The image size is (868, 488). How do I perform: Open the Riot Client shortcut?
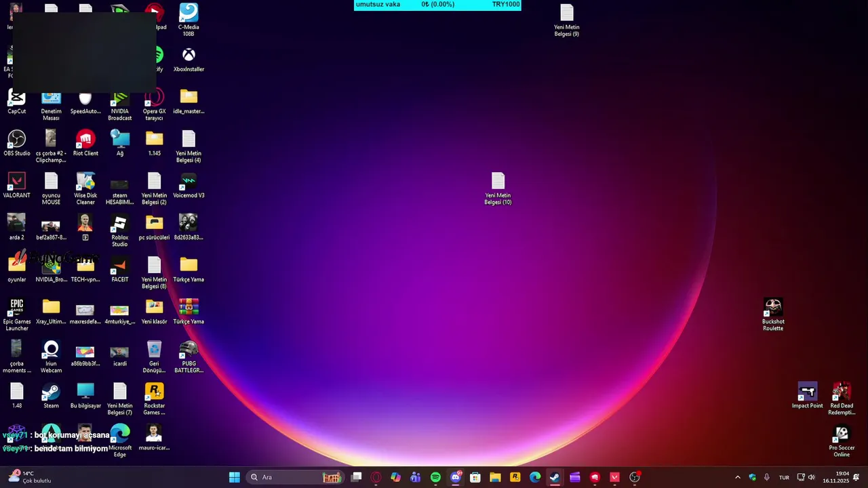pyautogui.click(x=85, y=143)
